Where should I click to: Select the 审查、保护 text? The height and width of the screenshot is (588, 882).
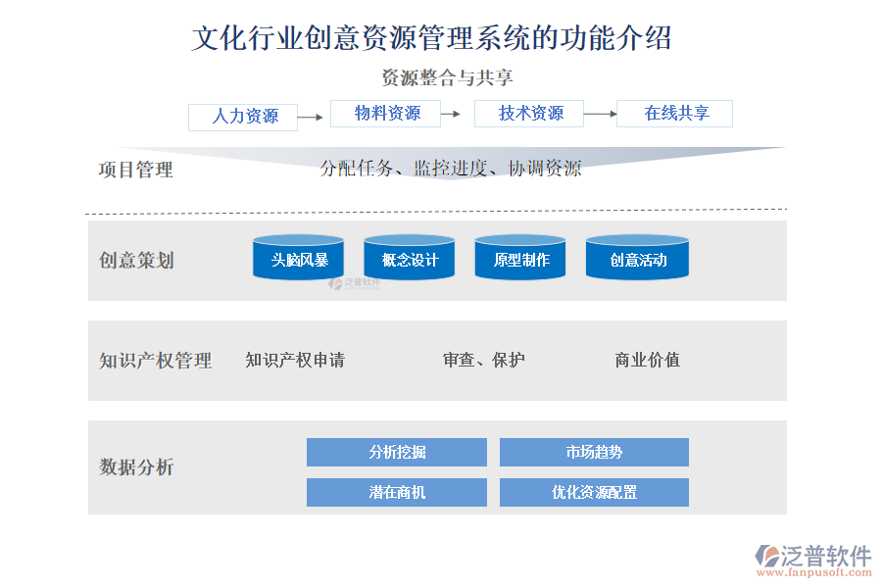484,360
